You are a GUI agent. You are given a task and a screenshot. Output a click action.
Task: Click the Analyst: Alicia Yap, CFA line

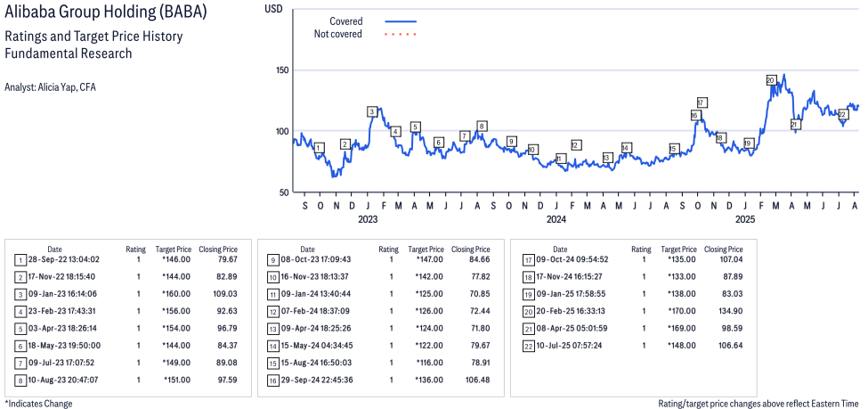tap(50, 87)
